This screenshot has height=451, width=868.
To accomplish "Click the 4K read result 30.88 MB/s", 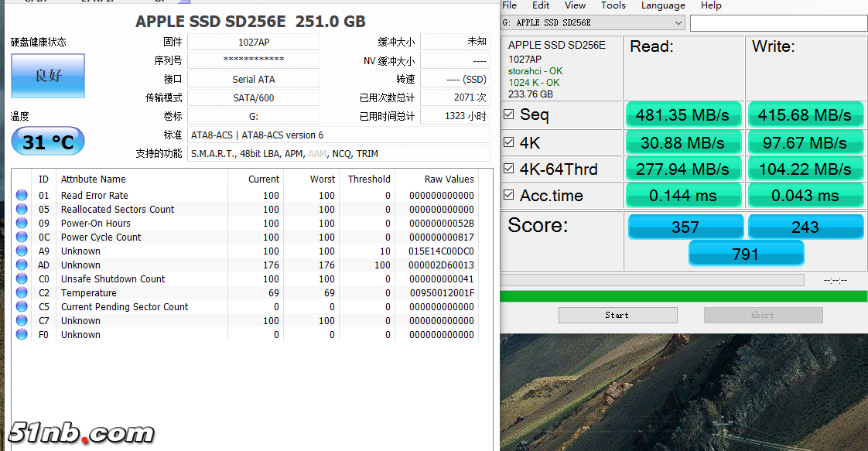I will tap(683, 143).
